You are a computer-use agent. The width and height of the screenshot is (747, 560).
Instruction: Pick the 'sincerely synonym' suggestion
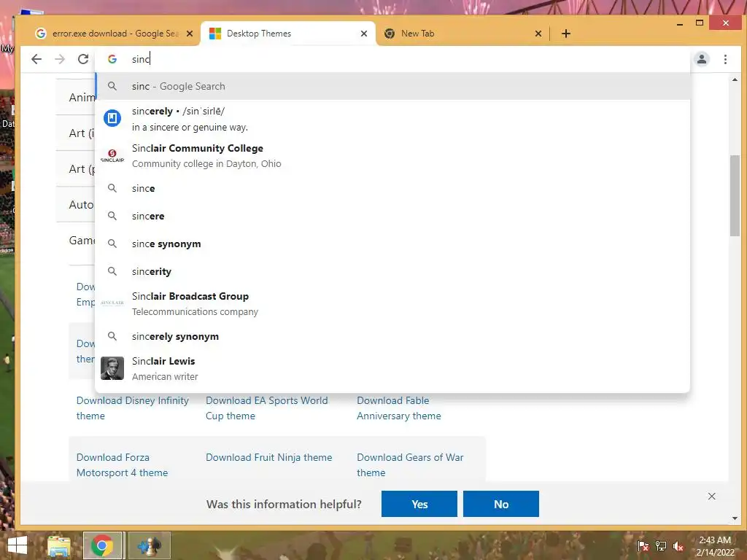pos(392,336)
